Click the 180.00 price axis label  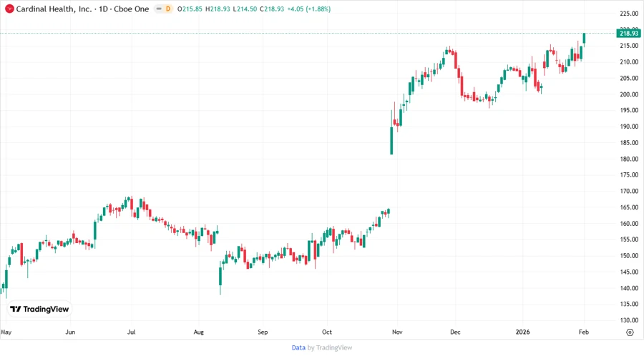tap(629, 159)
